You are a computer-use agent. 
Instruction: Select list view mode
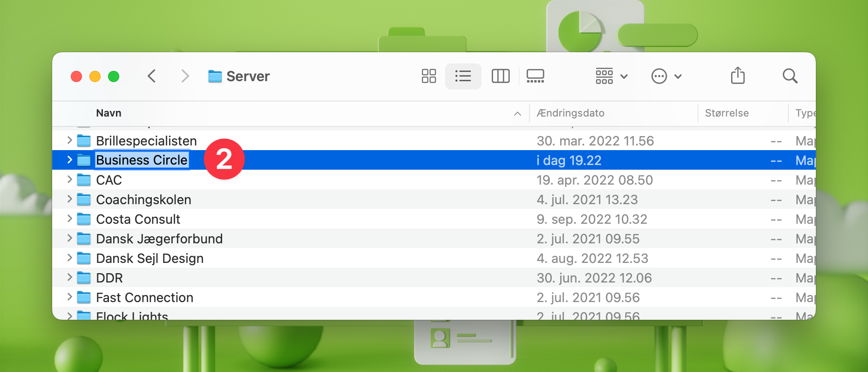click(x=463, y=76)
